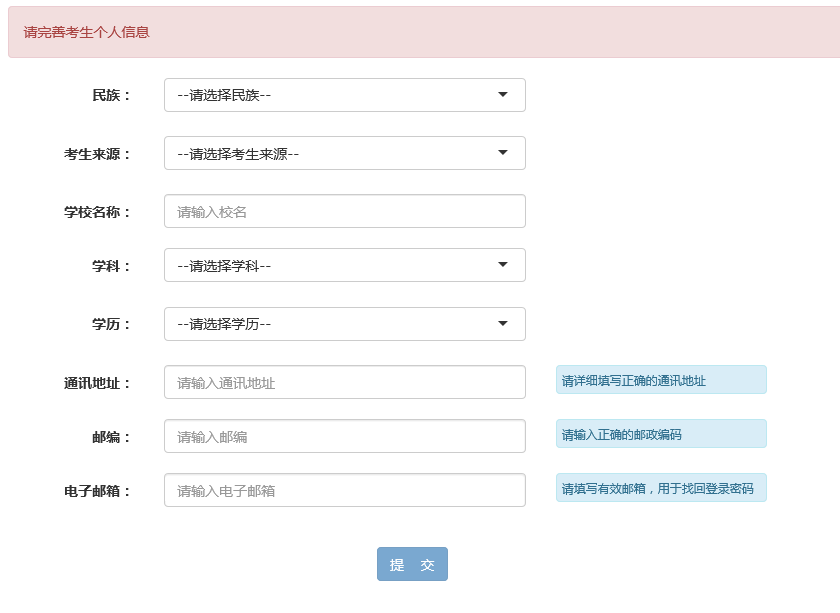Click the caret arrow on 考生来源 selector

click(502, 153)
